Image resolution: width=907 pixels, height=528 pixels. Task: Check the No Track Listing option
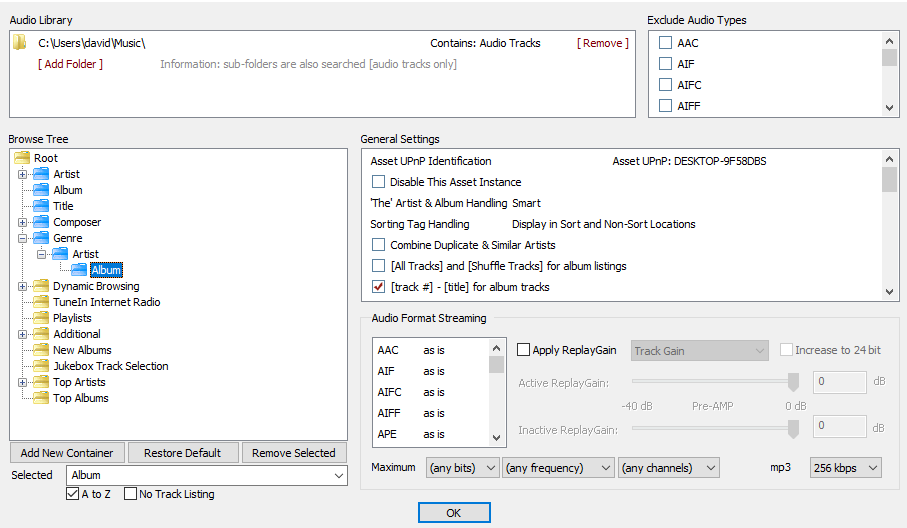pos(130,494)
